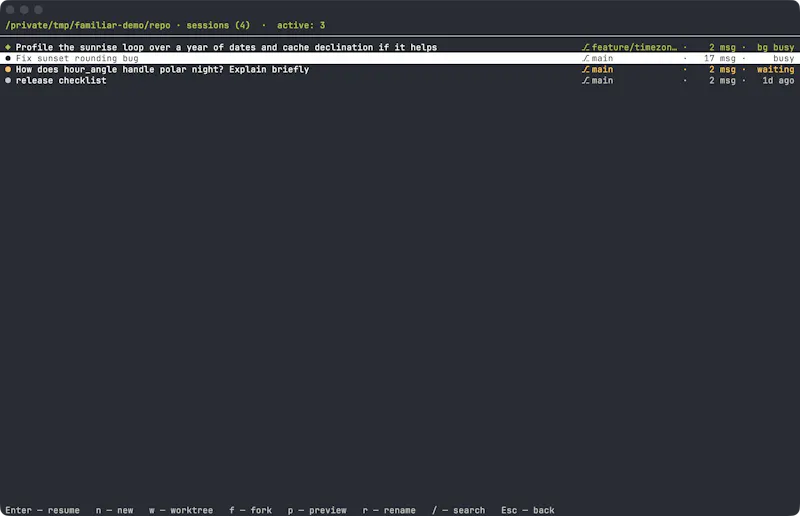This screenshot has height=516, width=800.
Task: Select the 'release checklist' session
Action: [x=400, y=81]
